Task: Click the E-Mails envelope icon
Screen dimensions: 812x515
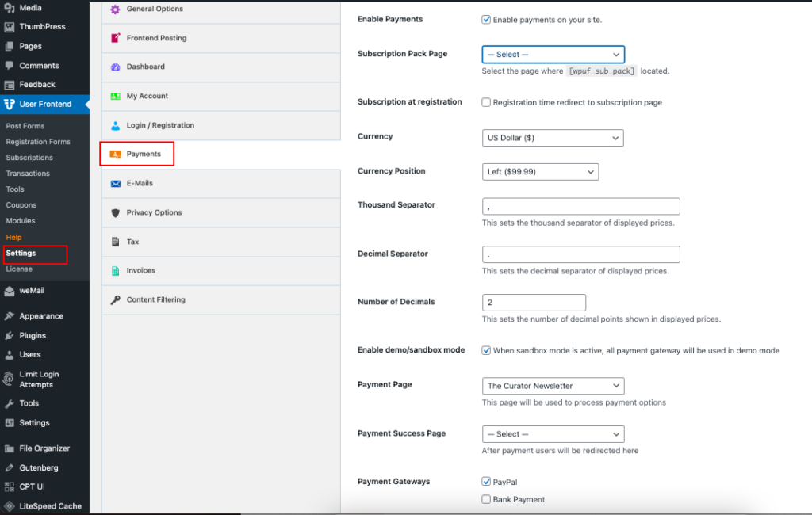Action: (x=116, y=183)
